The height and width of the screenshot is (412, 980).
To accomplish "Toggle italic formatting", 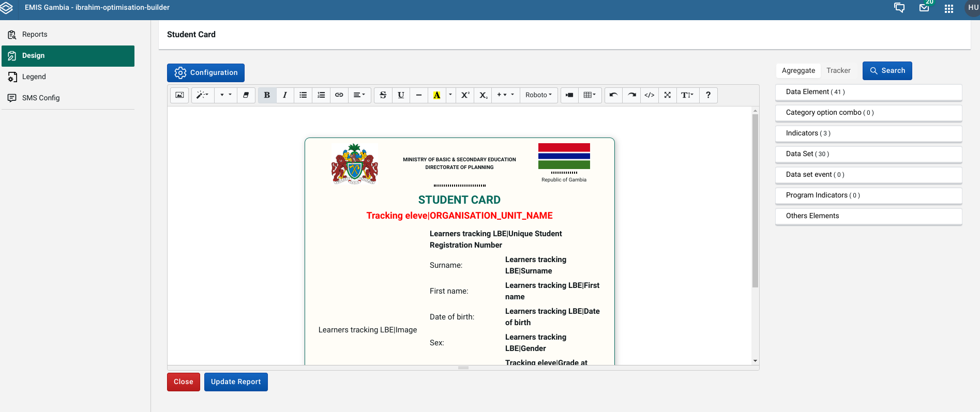I will click(x=285, y=95).
